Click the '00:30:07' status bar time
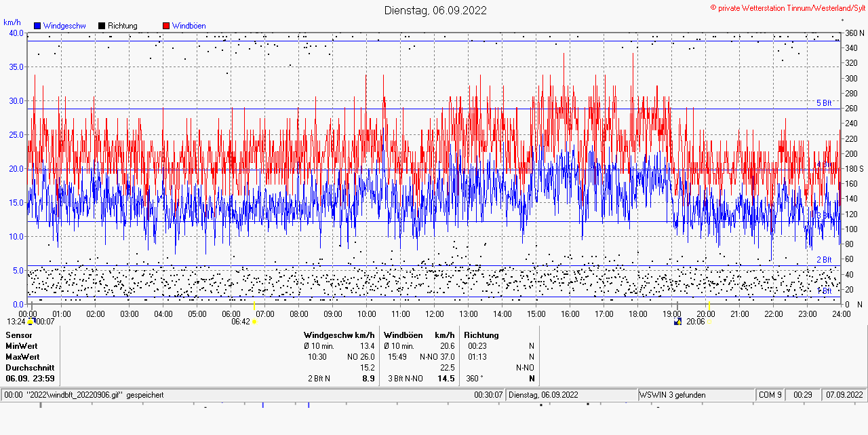This screenshot has width=868, height=435. pyautogui.click(x=488, y=394)
